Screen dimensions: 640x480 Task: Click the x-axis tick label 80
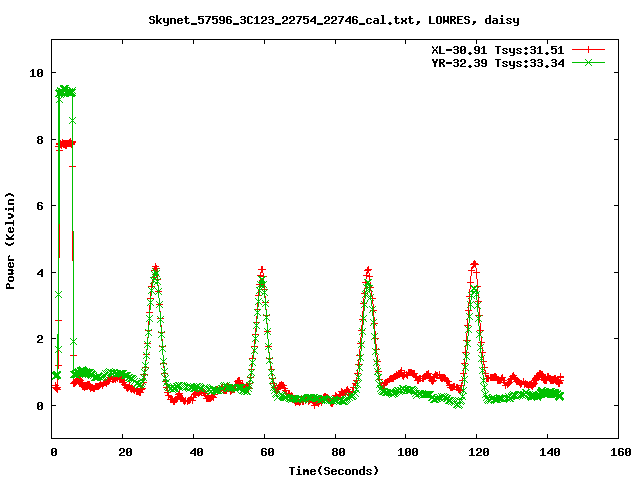338,452
